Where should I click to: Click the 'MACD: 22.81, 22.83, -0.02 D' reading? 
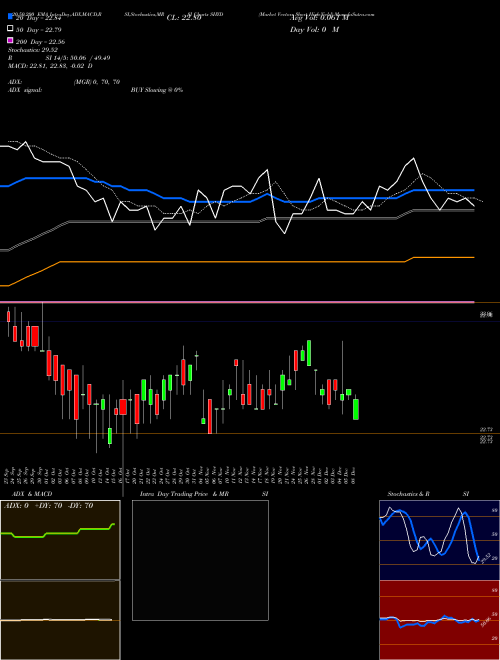50,66
